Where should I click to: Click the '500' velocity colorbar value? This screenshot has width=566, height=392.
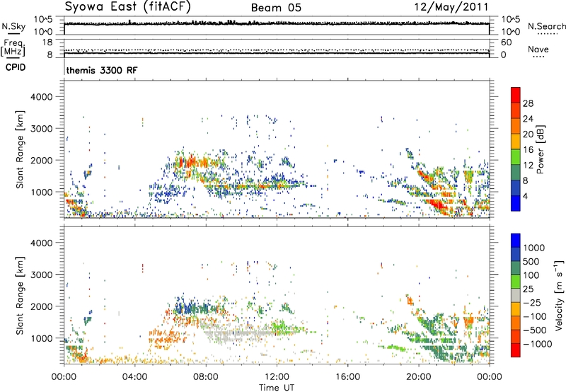click(530, 261)
